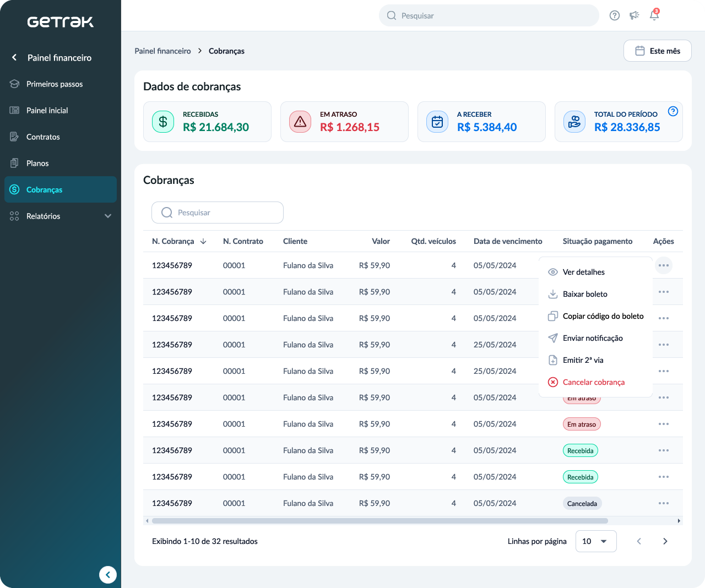This screenshot has width=705, height=588.
Task: Choose Baixar boleto from the menu
Action: pos(584,294)
